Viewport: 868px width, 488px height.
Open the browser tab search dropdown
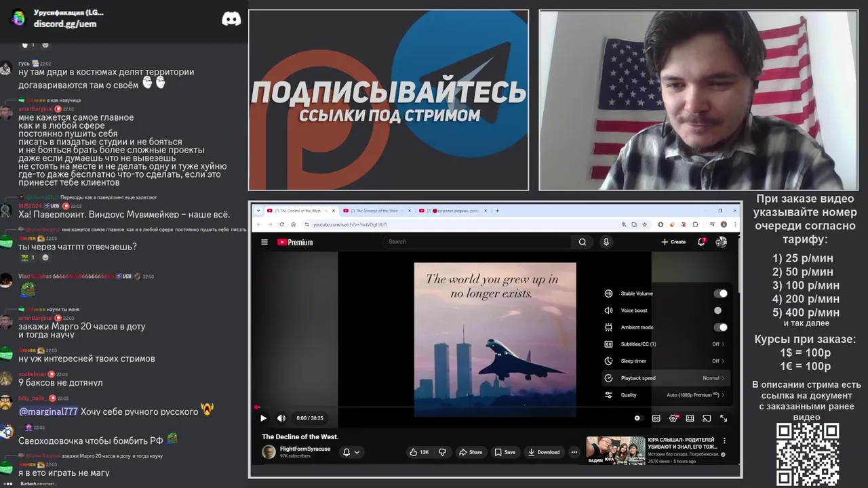258,211
